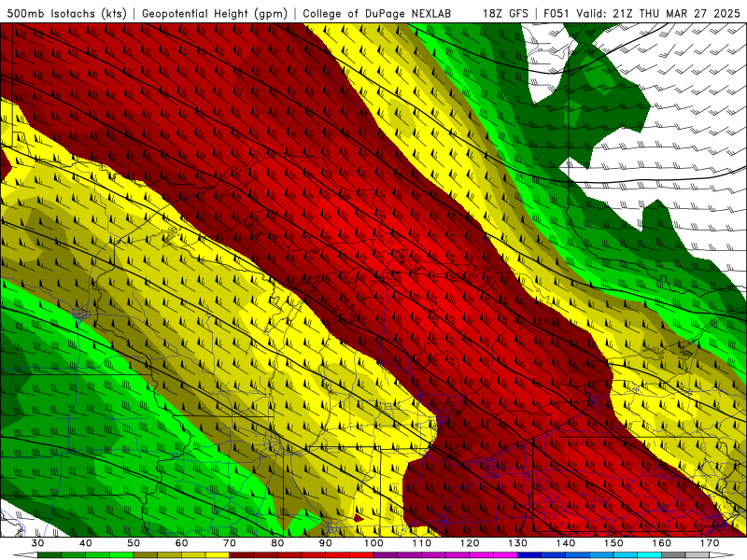Screen dimensions: 747x560
Task: Click the darkest green 30-35 kt colorbar segment
Action: pyautogui.click(x=49, y=555)
